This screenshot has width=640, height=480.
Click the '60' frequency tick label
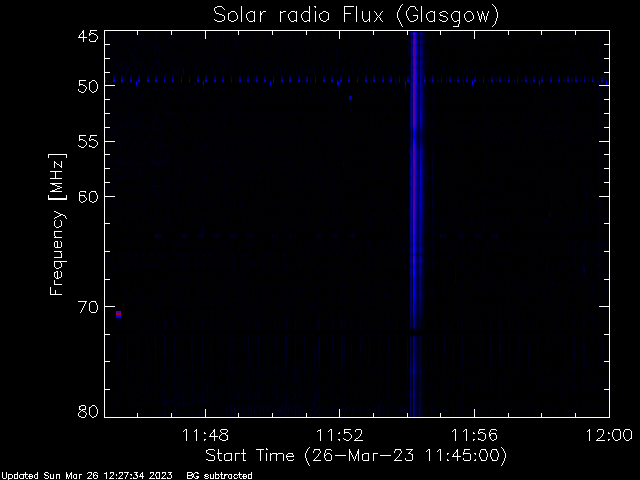(x=88, y=197)
